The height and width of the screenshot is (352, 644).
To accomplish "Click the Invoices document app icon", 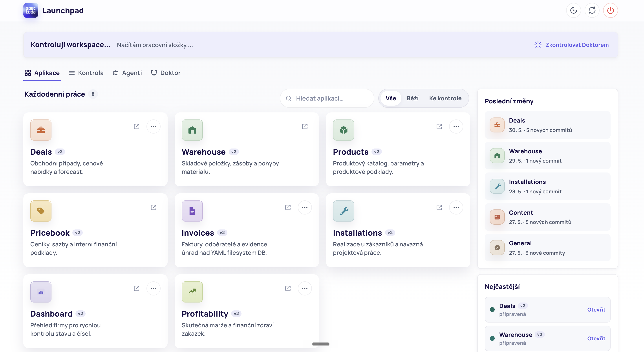I will click(192, 211).
